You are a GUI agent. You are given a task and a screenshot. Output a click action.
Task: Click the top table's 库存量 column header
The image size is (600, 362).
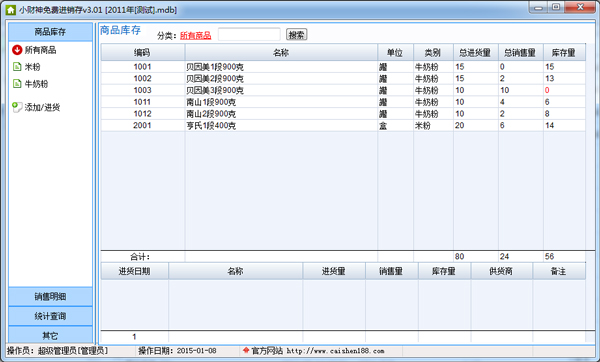[564, 52]
